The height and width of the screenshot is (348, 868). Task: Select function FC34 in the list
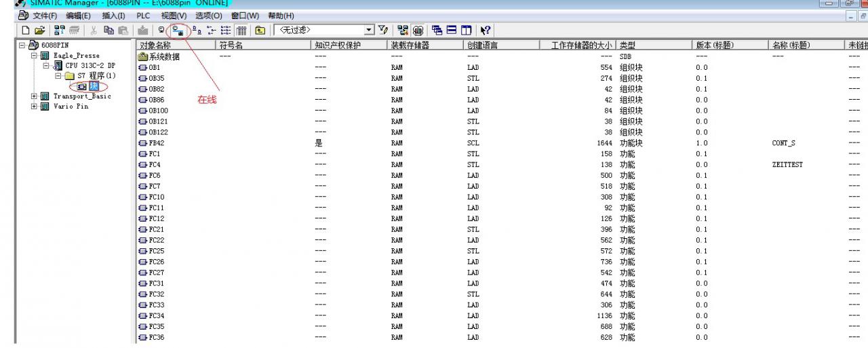click(153, 315)
